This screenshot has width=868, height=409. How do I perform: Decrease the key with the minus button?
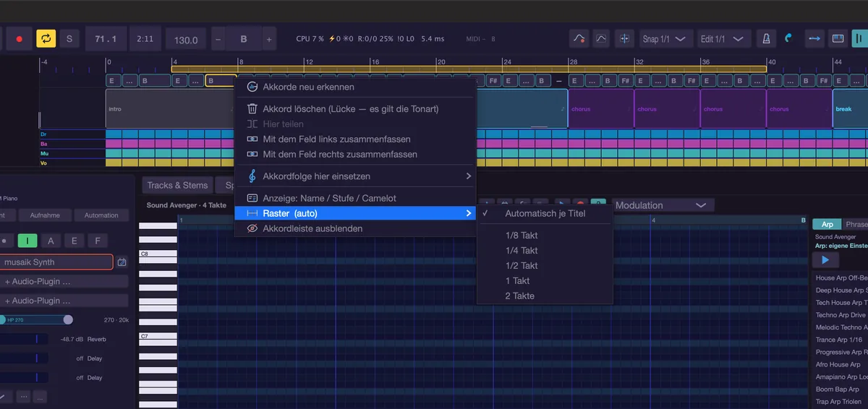(x=218, y=39)
